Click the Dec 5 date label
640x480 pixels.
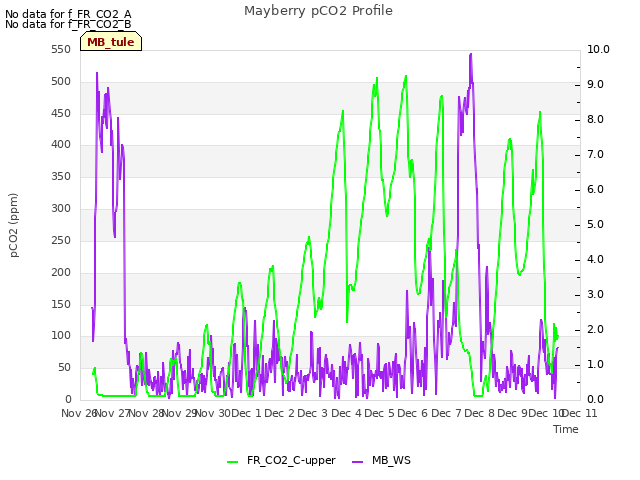coord(380,413)
